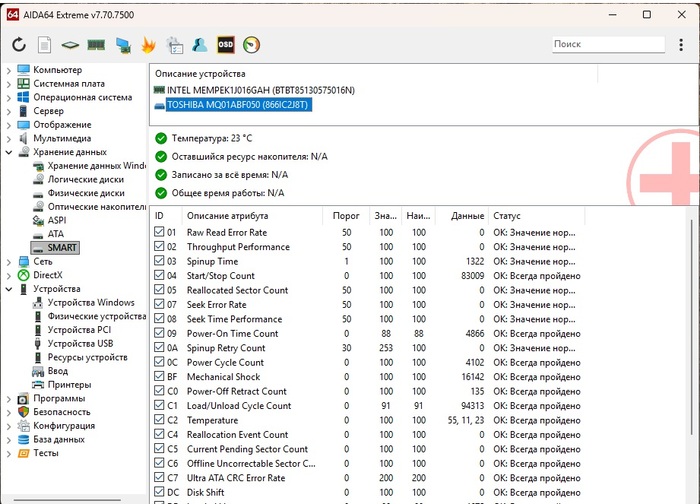
Task: Select ATA in the storage tree
Action: (x=56, y=233)
